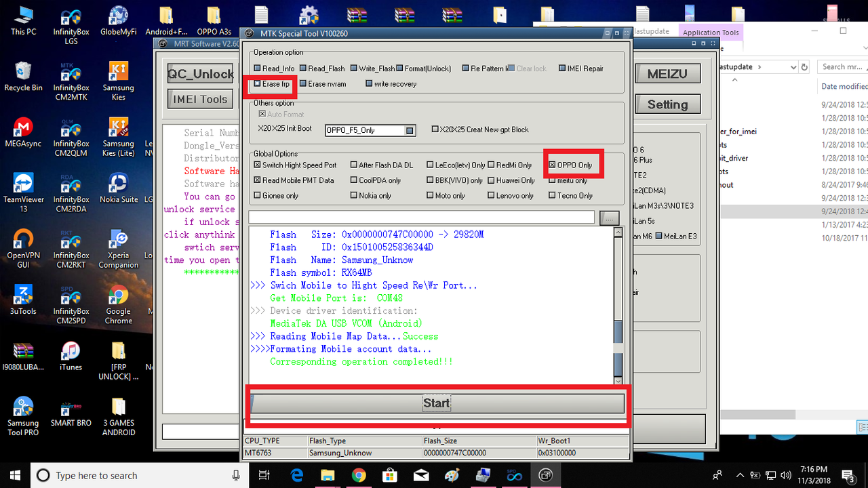The width and height of the screenshot is (868, 488).
Task: Open Nokia Suite desktop icon
Action: tap(118, 188)
